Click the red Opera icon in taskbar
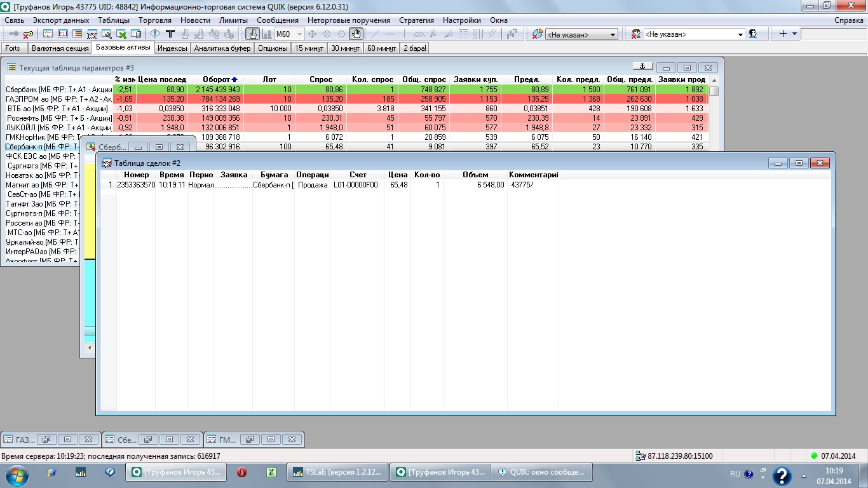868x488 pixels. [x=241, y=472]
